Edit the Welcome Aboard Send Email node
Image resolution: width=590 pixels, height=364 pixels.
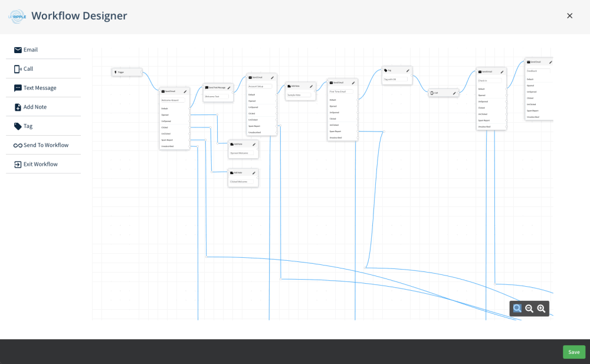pos(185,91)
